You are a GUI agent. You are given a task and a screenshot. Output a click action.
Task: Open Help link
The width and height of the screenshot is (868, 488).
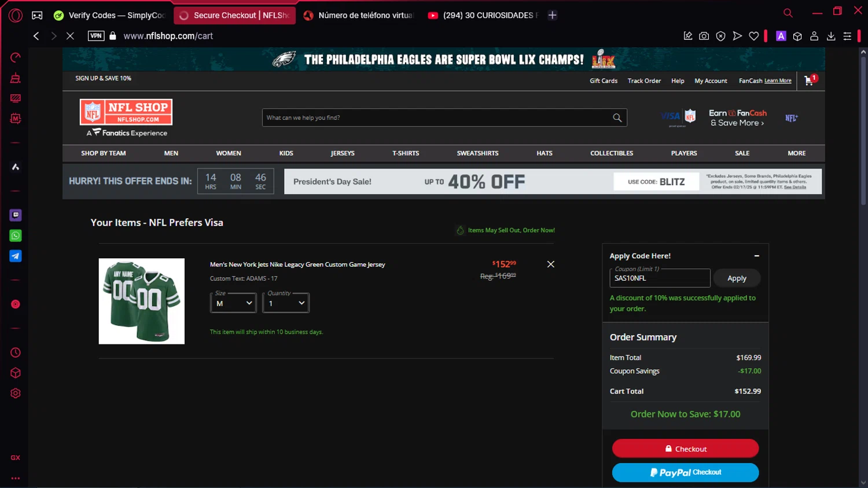(678, 81)
